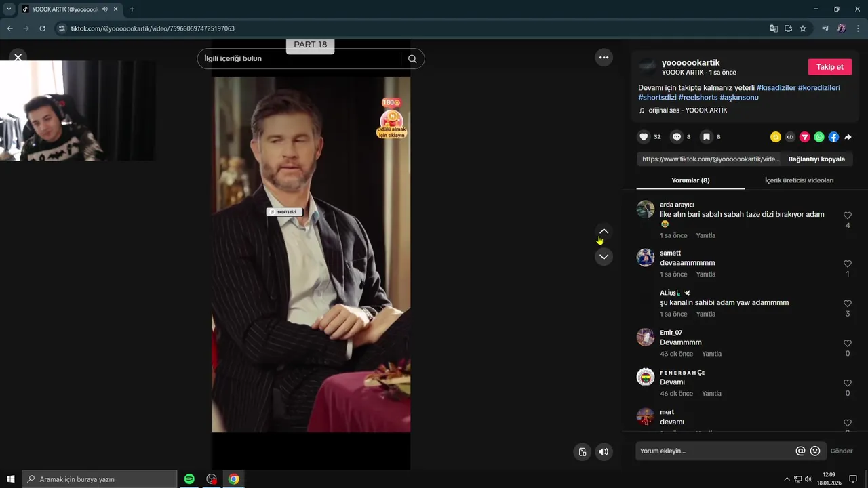Screen dimensions: 868x488
Task: Repost video with yellow repost icon
Action: click(x=776, y=137)
